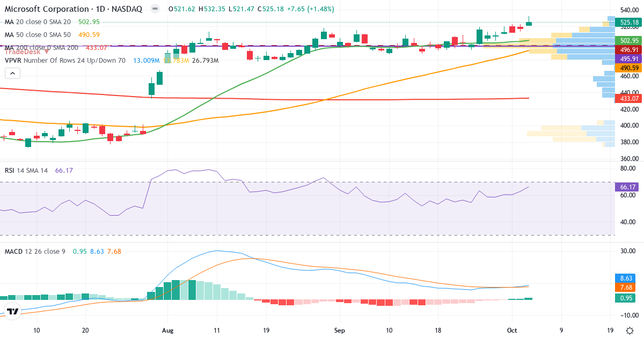Click the red 433.07 price axis label
The image size is (644, 338).
(629, 98)
